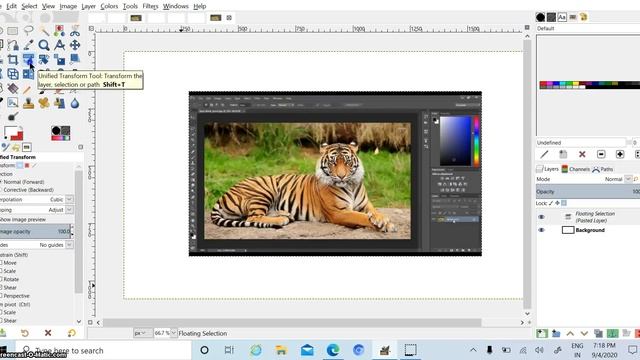The image size is (640, 360).
Task: Open the Layer menu
Action: (89, 6)
